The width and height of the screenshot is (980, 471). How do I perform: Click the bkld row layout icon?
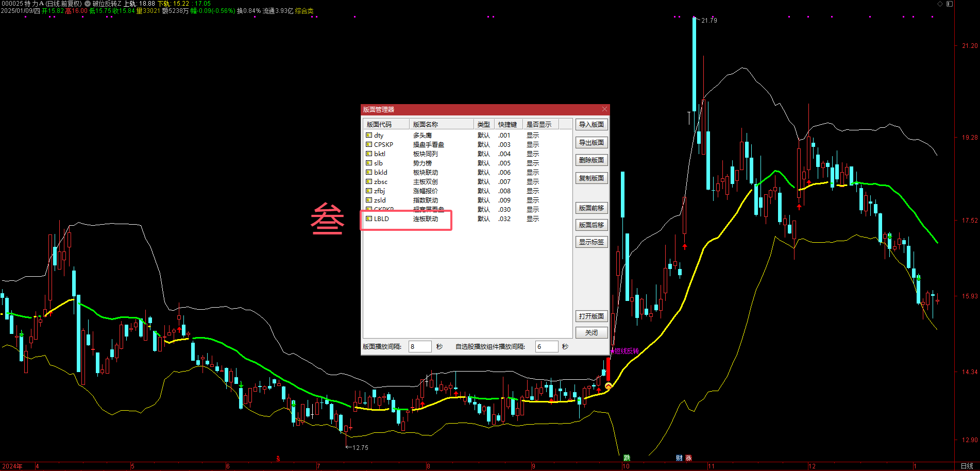[x=368, y=173]
